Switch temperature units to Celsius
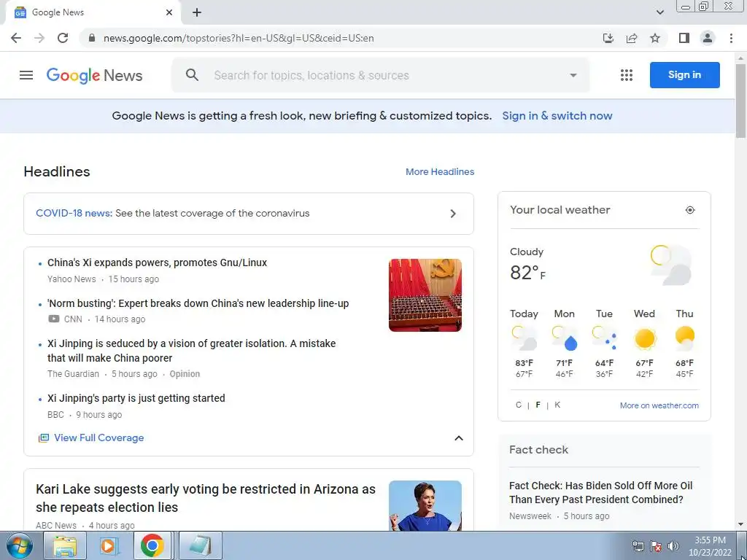Image resolution: width=747 pixels, height=560 pixels. [x=519, y=405]
